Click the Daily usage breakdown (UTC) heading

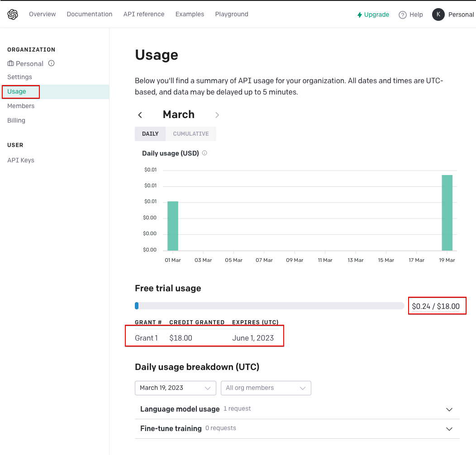(197, 367)
